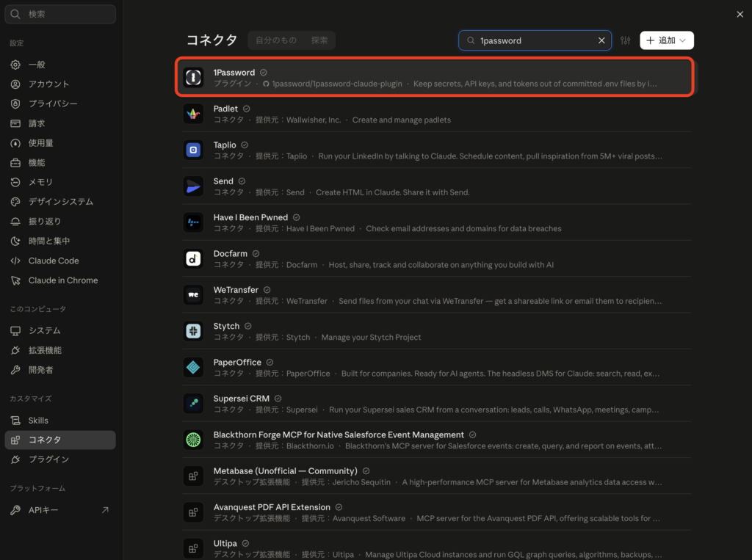Click the PaperOffice connector icon
Viewport: 752px width, 560px height.
(193, 367)
